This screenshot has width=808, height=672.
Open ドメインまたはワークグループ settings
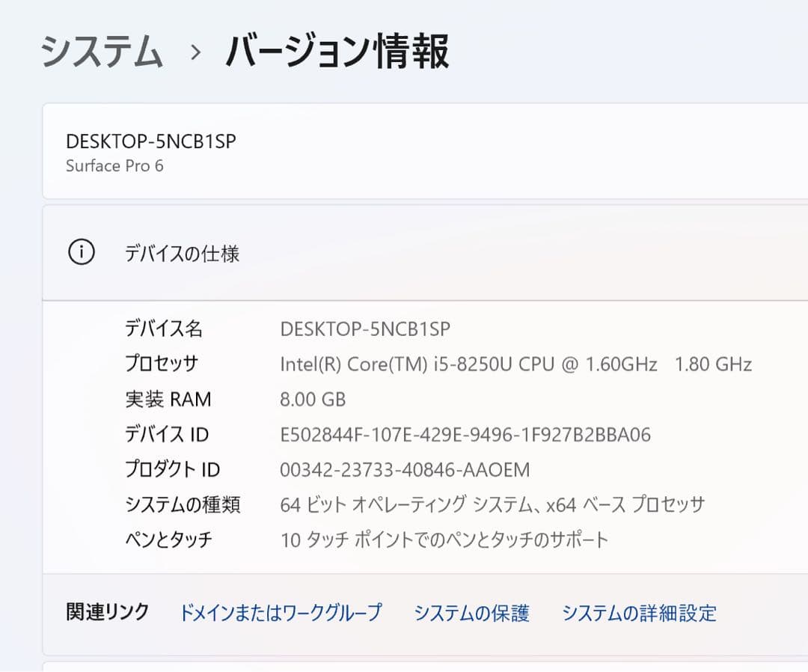coord(282,613)
